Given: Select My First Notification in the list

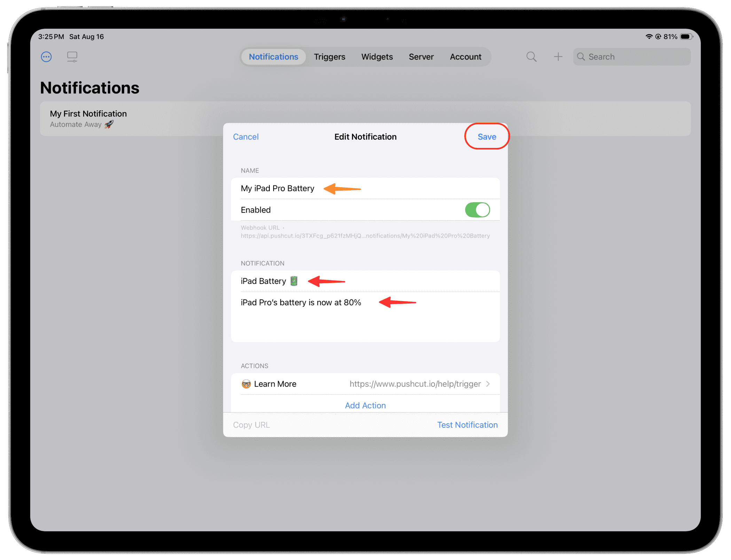Looking at the screenshot, I should click(x=365, y=119).
